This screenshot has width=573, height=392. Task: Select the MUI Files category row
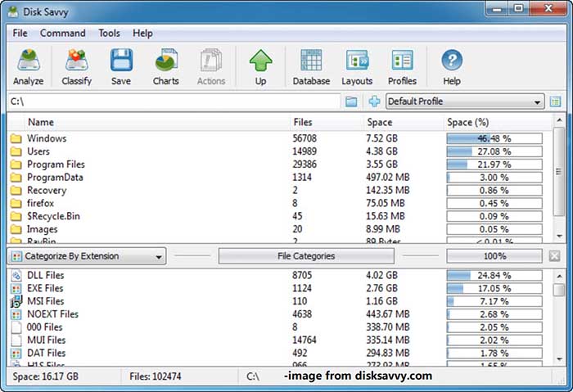click(277, 340)
